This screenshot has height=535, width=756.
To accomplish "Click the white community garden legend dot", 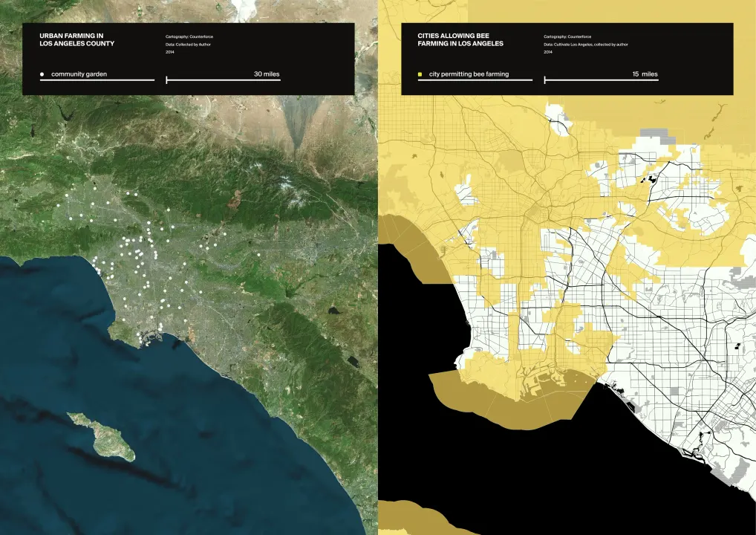I will 42,74.
